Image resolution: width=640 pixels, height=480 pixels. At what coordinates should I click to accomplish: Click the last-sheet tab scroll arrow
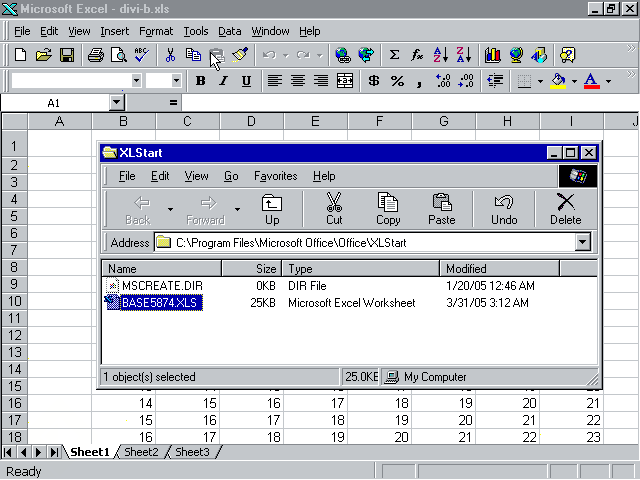pyautogui.click(x=54, y=452)
